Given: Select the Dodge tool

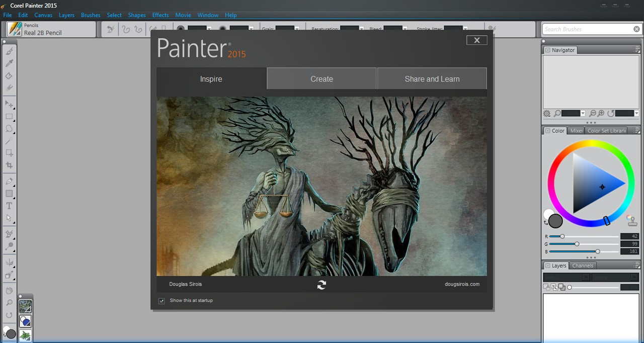Looking at the screenshot, I should click(9, 246).
